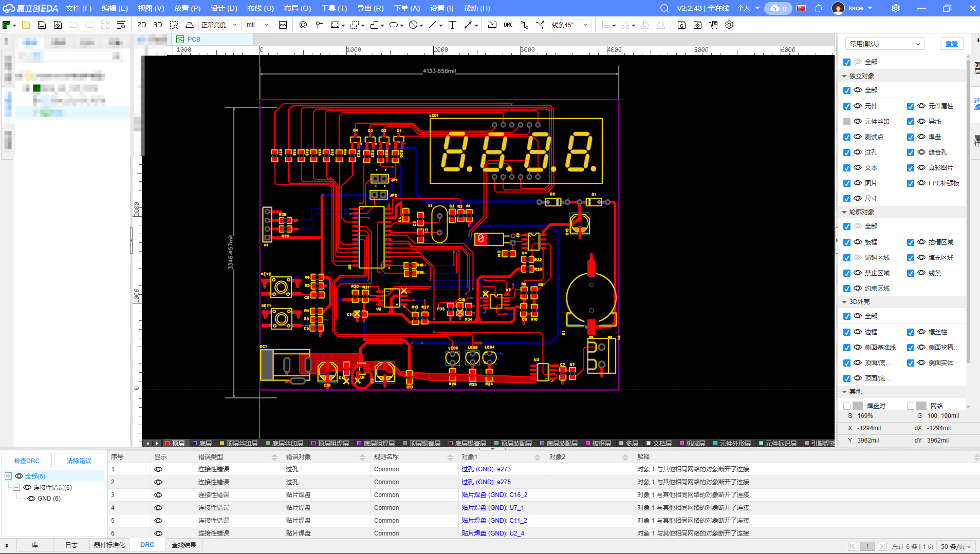This screenshot has width=980, height=554.
Task: Select the board outline tool
Action: 375,25
